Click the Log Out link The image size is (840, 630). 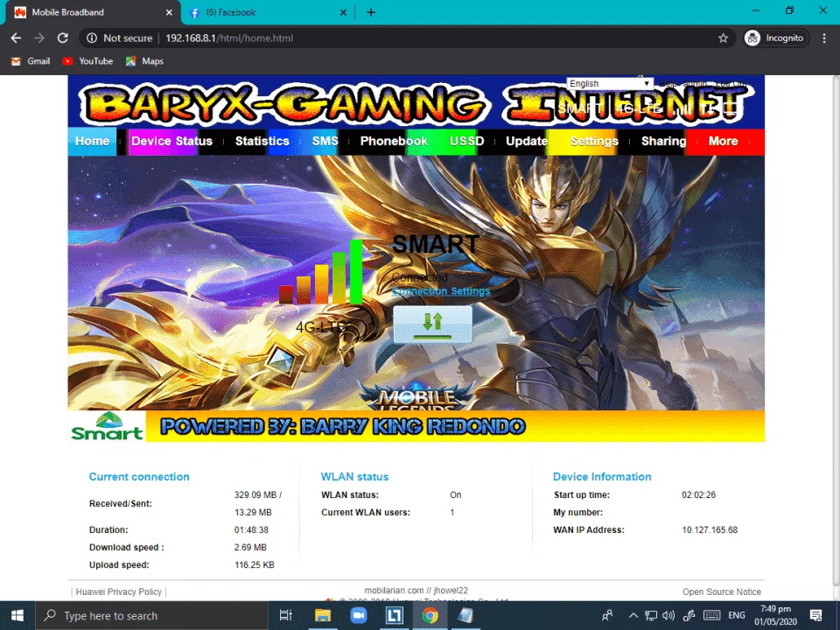pyautogui.click(x=731, y=84)
